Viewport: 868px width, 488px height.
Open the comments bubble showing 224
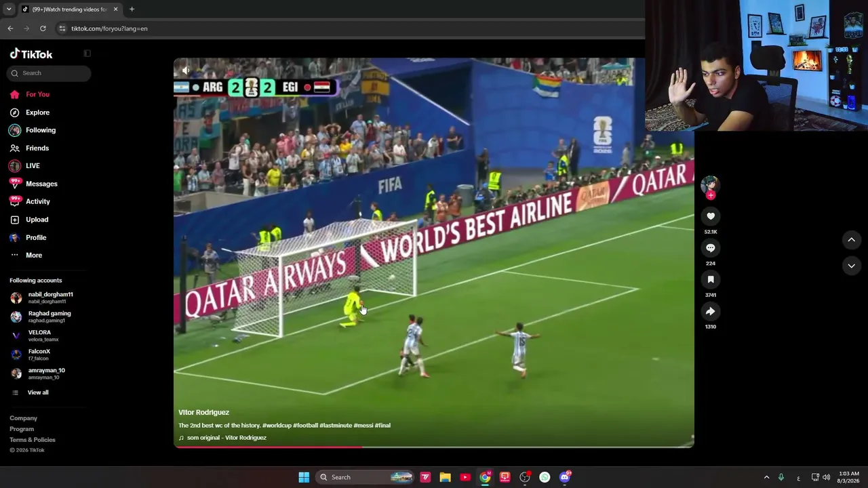pos(711,248)
